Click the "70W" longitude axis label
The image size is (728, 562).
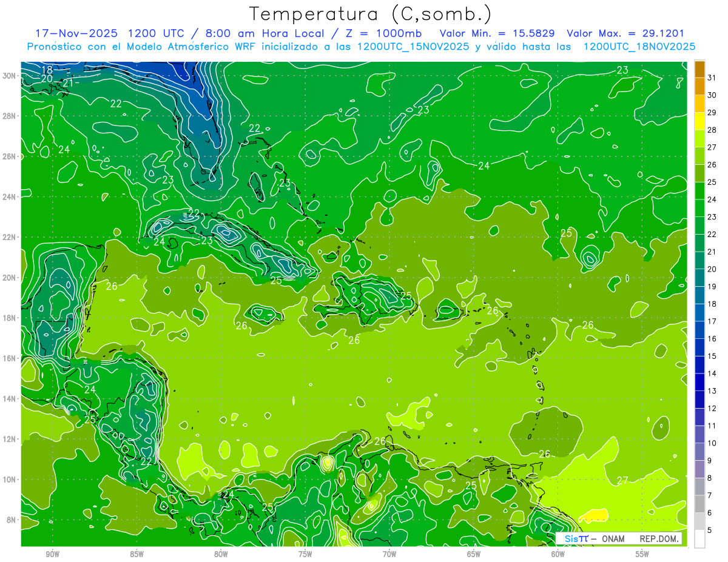tap(389, 554)
